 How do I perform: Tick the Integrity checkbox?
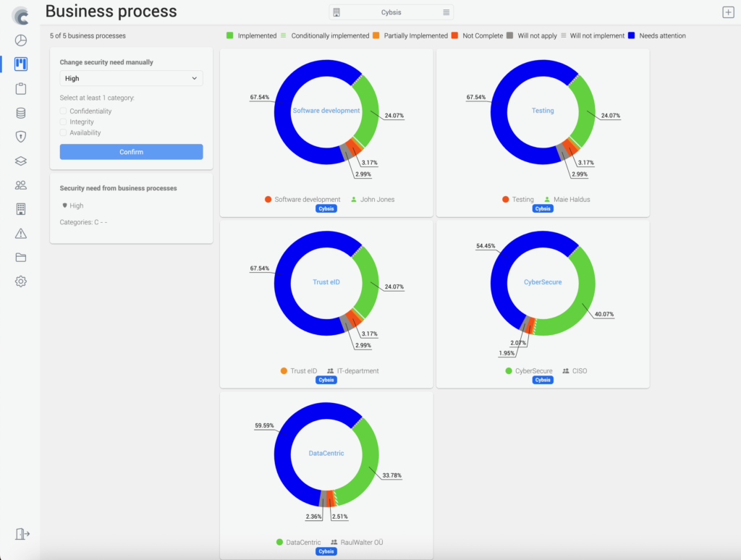pos(64,122)
